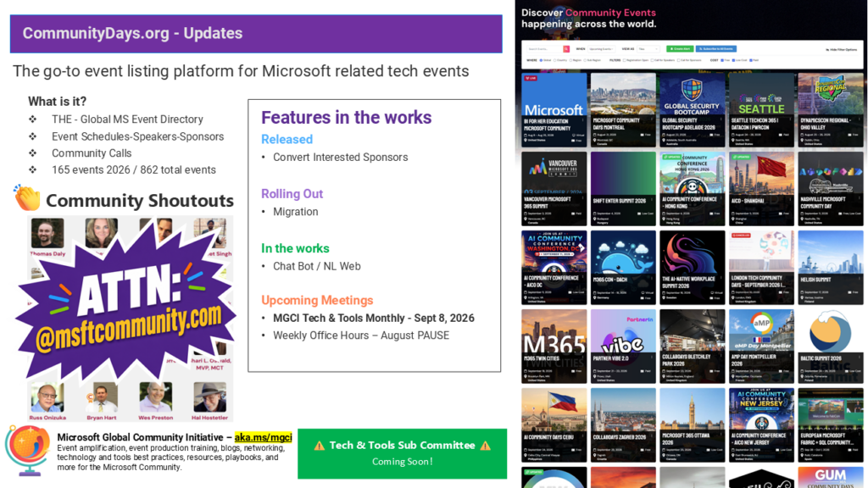Click the Create Alert button

coord(680,48)
